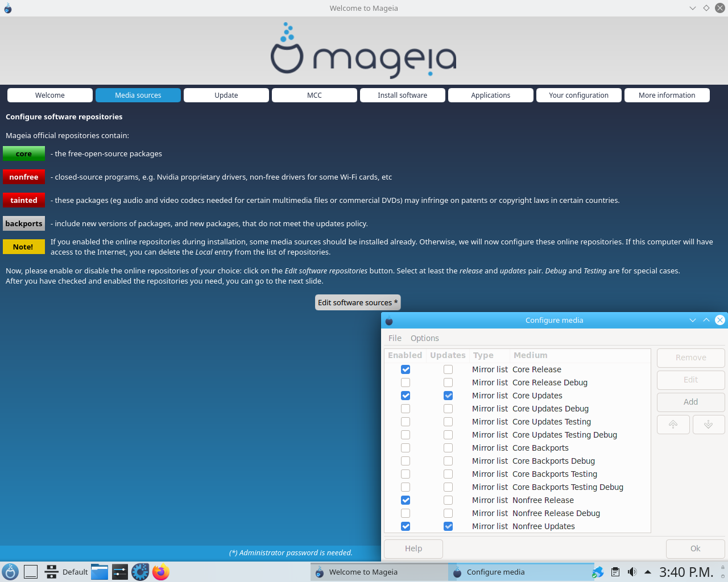Move selected medium up with arrow button
The width and height of the screenshot is (728, 582).
point(673,425)
